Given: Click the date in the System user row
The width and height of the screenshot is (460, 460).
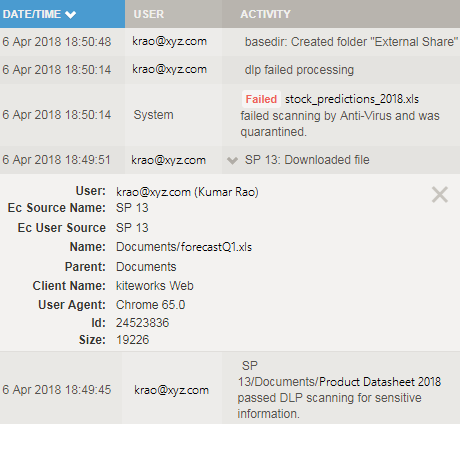Looking at the screenshot, I should pos(57,115).
